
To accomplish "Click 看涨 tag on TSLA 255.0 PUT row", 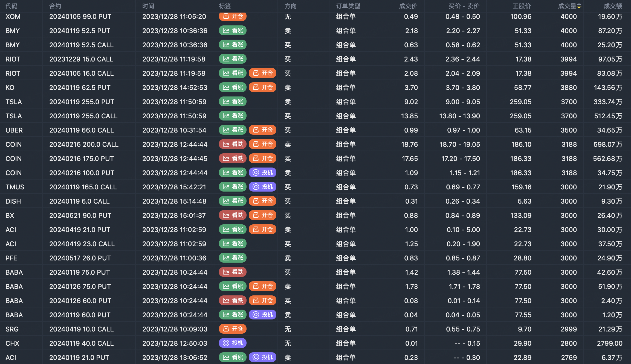I will (x=233, y=101).
